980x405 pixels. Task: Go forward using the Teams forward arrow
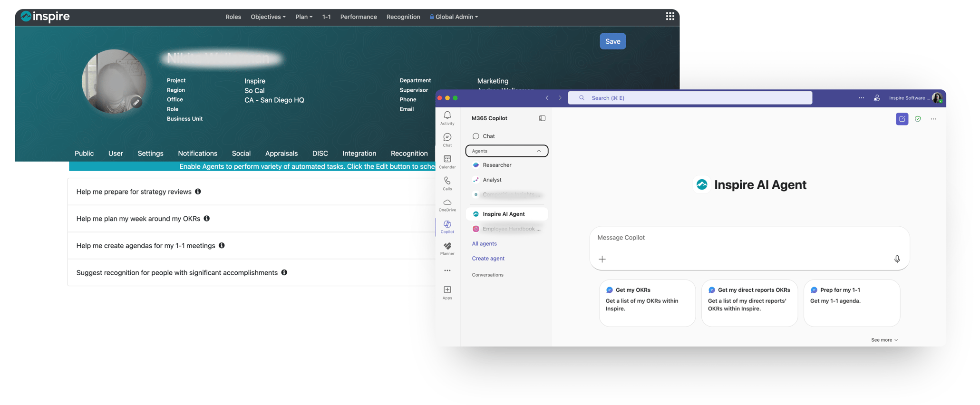(560, 98)
